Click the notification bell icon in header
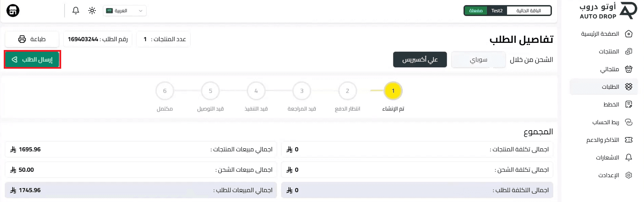 76,11
